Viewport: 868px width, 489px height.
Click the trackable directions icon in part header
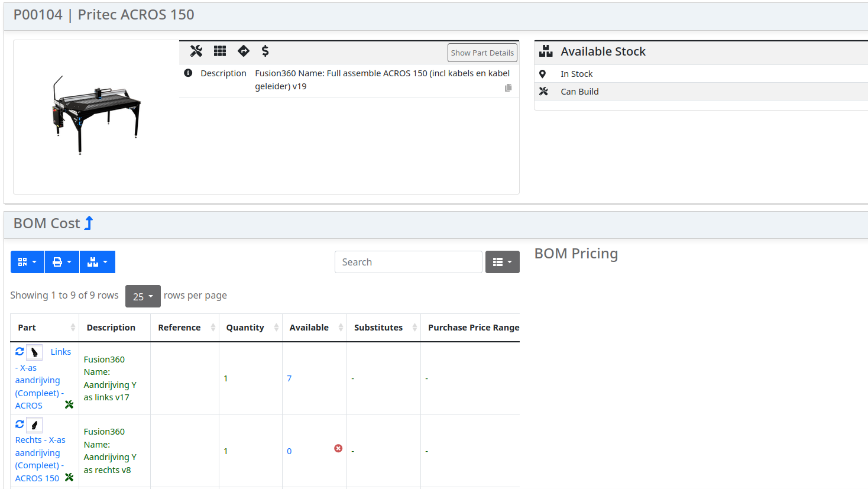[x=244, y=51]
